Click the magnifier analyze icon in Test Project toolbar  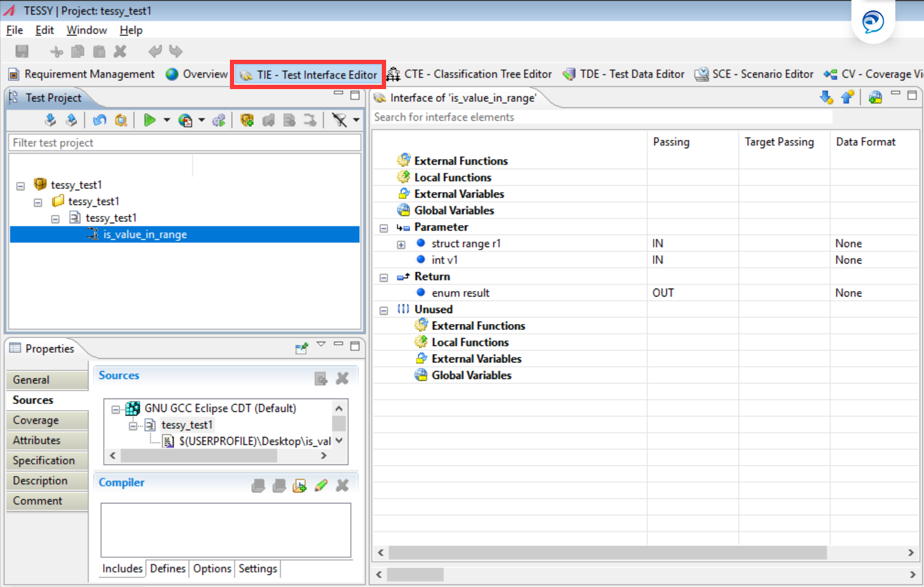(121, 120)
